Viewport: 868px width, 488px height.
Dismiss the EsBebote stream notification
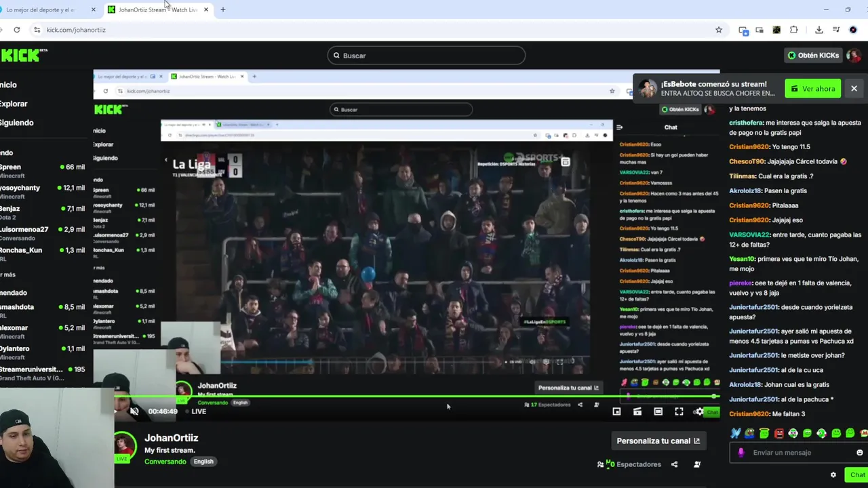coord(854,89)
